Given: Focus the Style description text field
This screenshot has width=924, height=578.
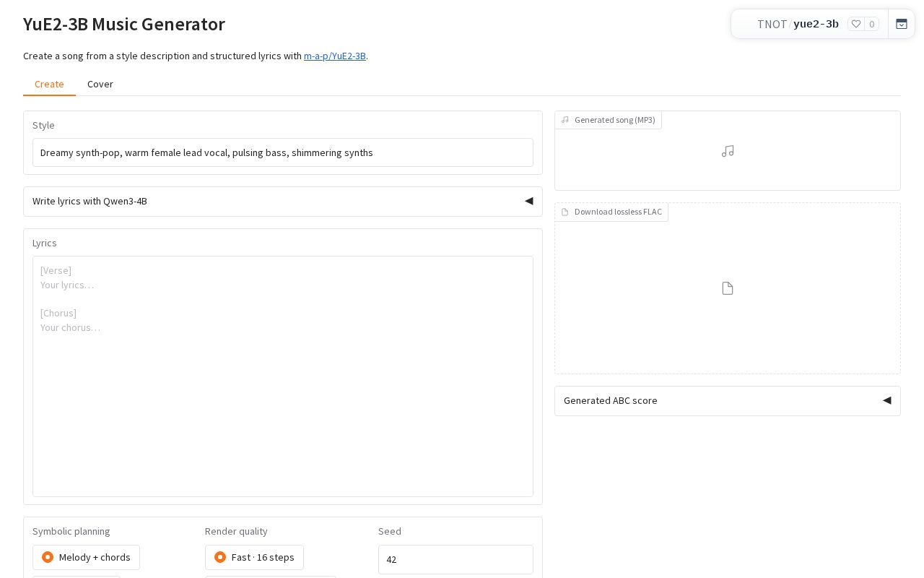Looking at the screenshot, I should click(x=283, y=152).
